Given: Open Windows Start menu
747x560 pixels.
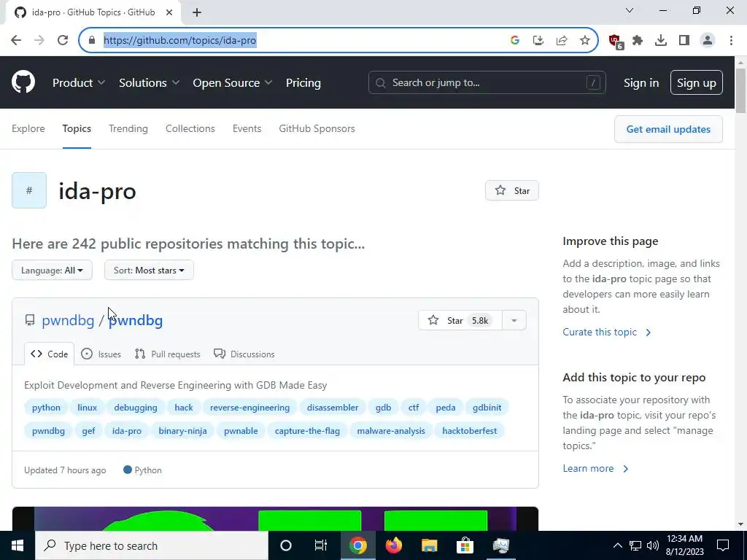Looking at the screenshot, I should (x=18, y=545).
